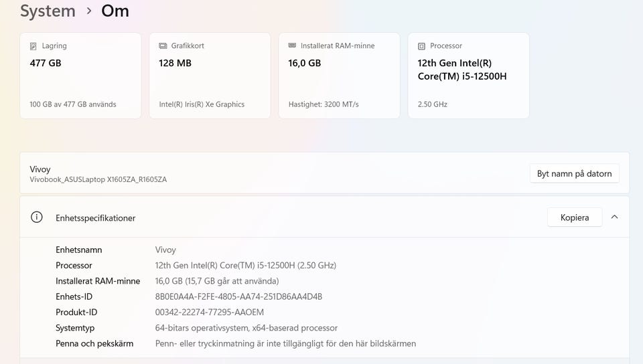Select the 477 GB storage value

pos(46,64)
